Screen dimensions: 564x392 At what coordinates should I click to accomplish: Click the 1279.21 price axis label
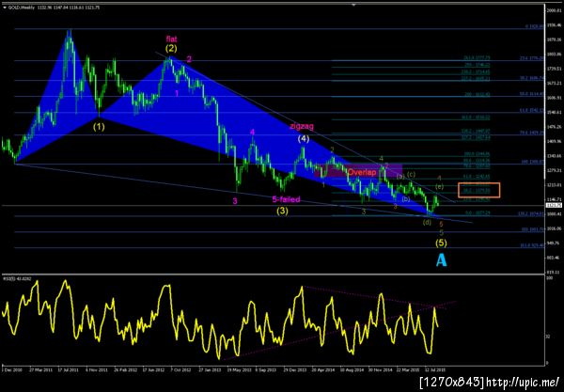554,170
